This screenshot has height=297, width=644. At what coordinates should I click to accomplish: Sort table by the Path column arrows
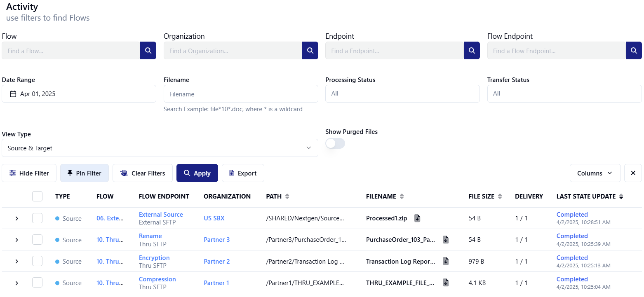click(287, 196)
